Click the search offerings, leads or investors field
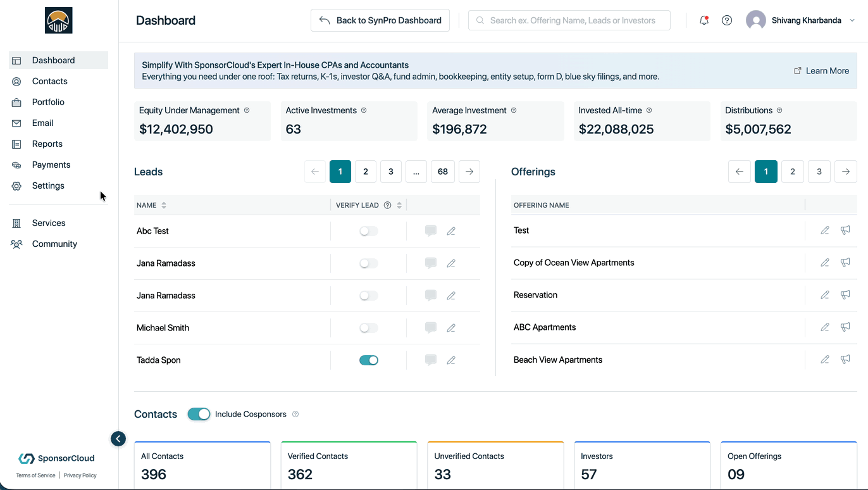The height and width of the screenshot is (490, 868). (x=569, y=20)
